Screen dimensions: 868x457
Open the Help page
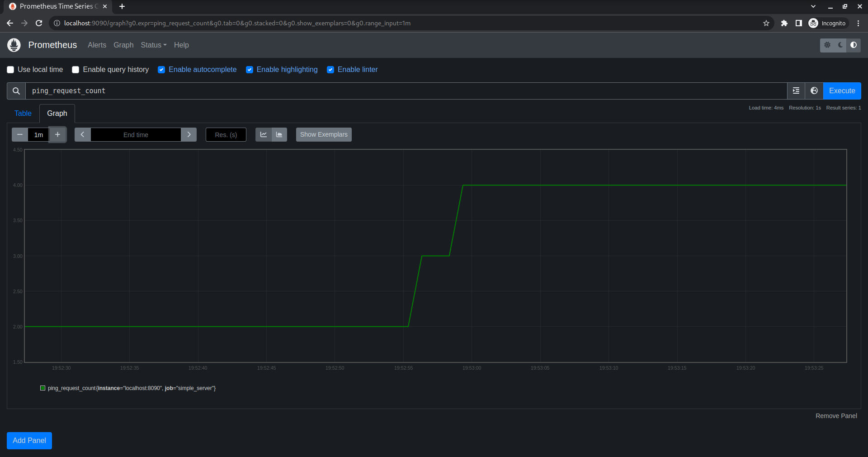pos(181,45)
